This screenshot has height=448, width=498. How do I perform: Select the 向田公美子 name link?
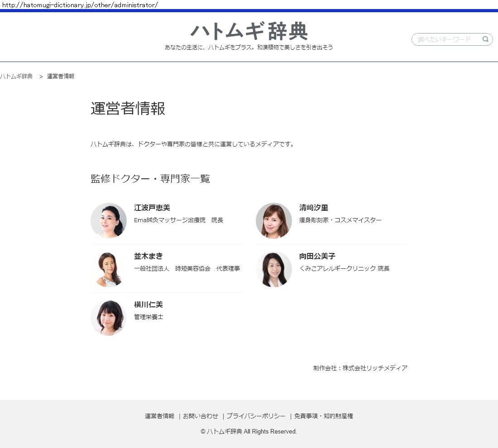click(317, 256)
